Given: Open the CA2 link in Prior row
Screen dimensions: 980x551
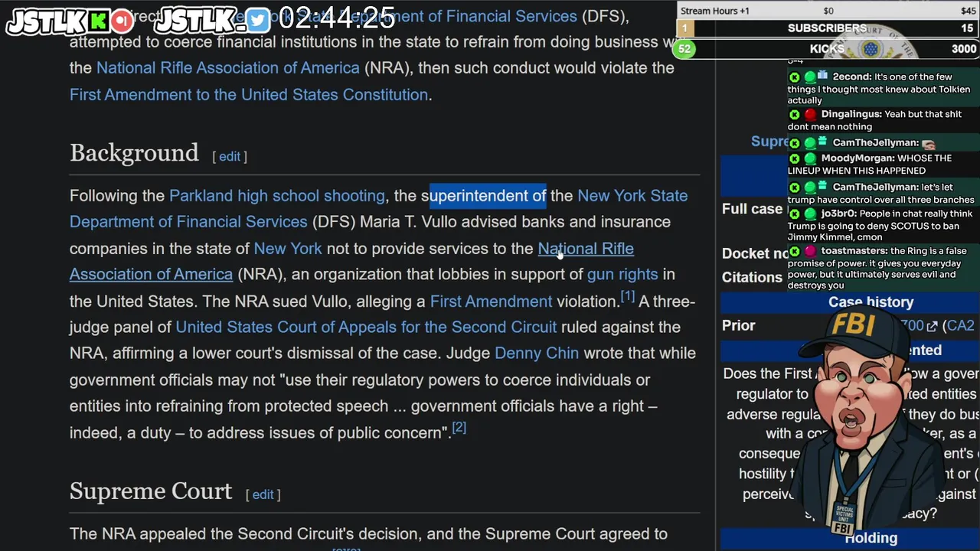Looking at the screenshot, I should 961,326.
